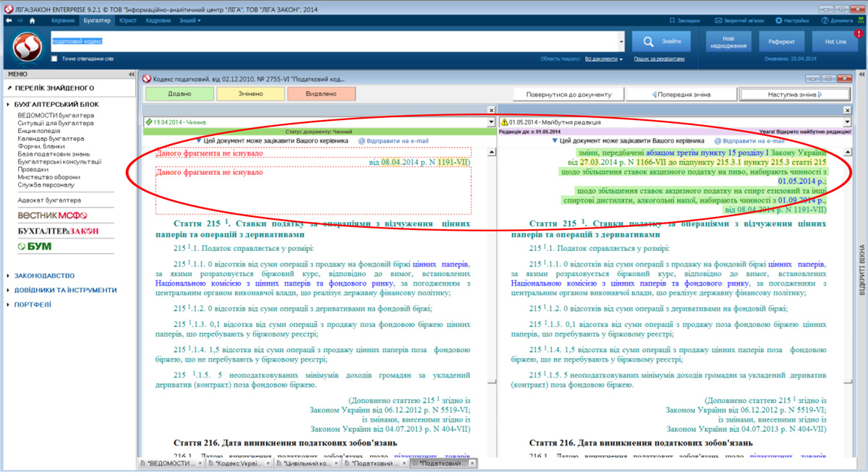Open Допомога help
Screen dimensions: 868x473
click(x=837, y=20)
